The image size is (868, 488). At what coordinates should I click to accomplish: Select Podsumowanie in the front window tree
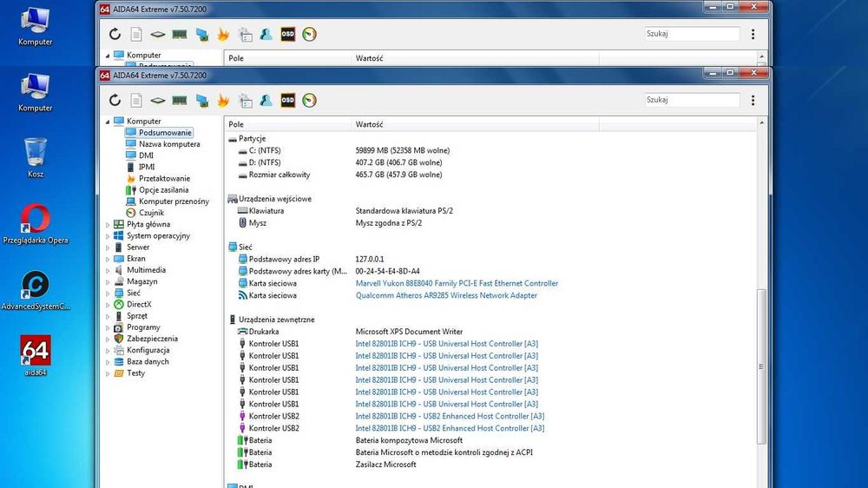click(165, 132)
